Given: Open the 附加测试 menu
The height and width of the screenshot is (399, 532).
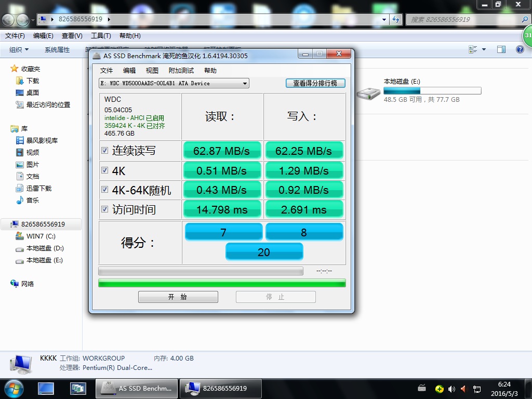Looking at the screenshot, I should 181,71.
